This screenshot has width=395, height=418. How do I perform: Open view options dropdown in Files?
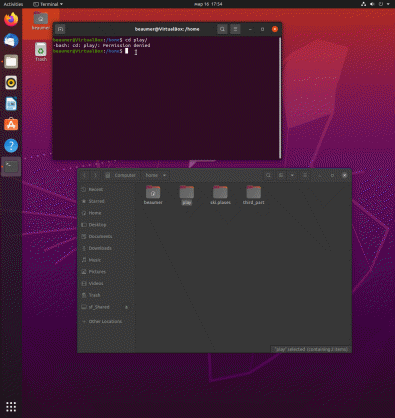point(292,175)
